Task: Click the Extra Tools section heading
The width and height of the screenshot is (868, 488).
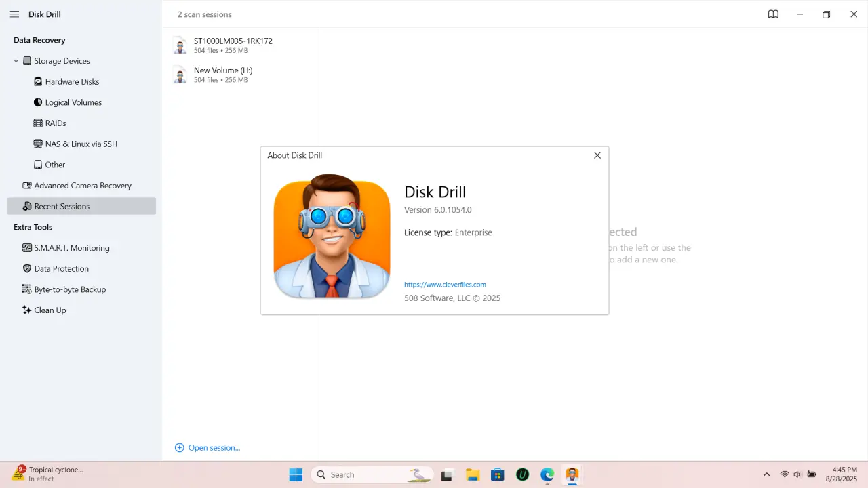Action: click(x=33, y=227)
